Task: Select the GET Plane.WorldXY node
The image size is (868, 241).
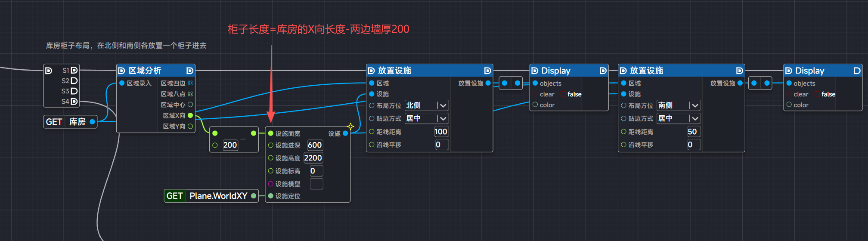Action: click(x=211, y=196)
